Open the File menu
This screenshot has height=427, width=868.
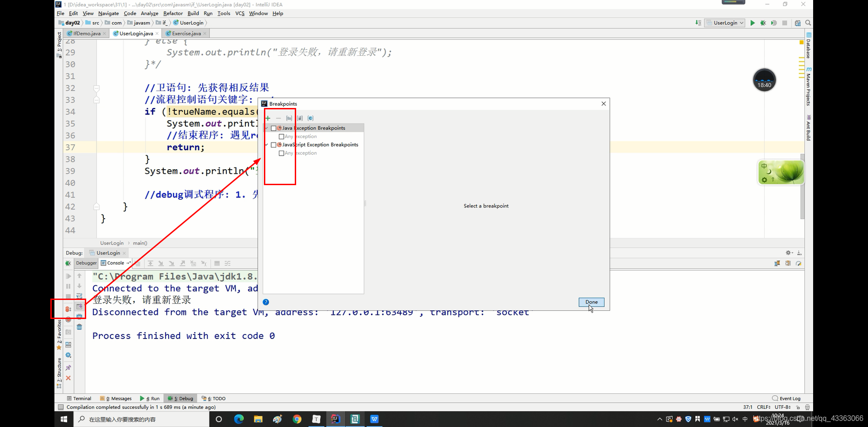[x=60, y=14]
